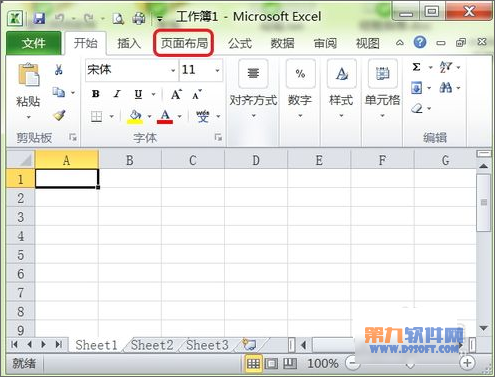Click the 100% zoom level button
The width and height of the screenshot is (495, 377).
tap(323, 364)
